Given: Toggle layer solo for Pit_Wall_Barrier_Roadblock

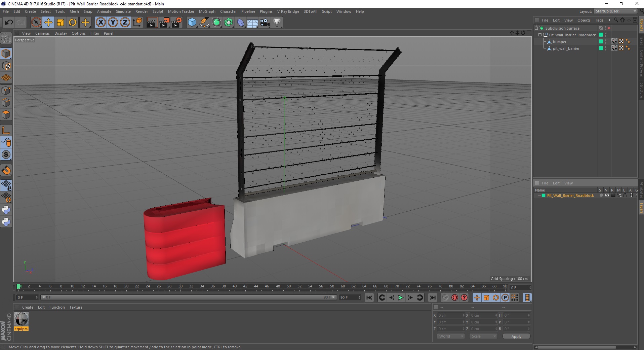Looking at the screenshot, I should click(601, 196).
